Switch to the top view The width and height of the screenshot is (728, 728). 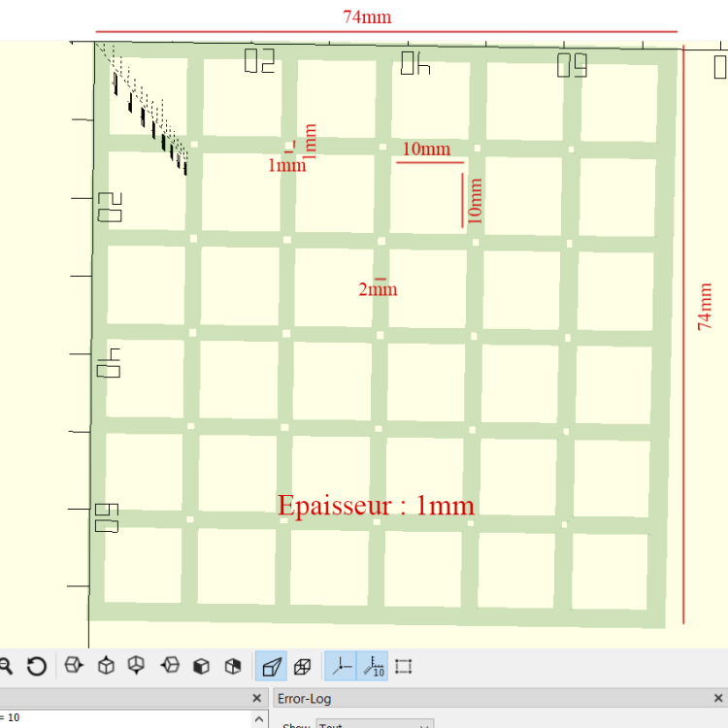point(107,665)
